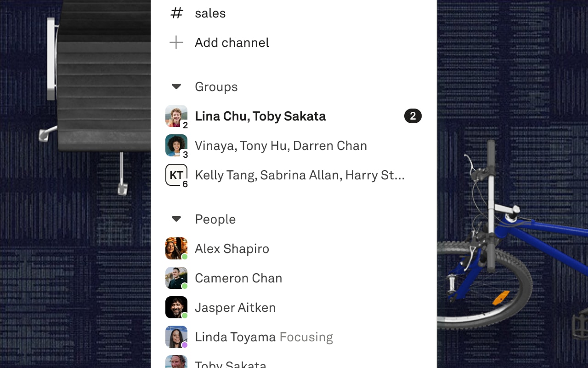Open Vinaya, Tony Hu, Darren Chan group
The width and height of the screenshot is (588, 368).
click(281, 146)
